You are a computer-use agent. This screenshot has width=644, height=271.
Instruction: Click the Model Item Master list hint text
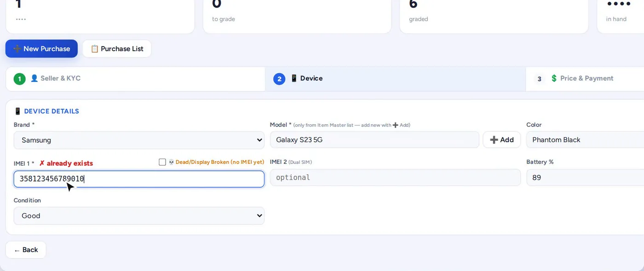click(351, 125)
